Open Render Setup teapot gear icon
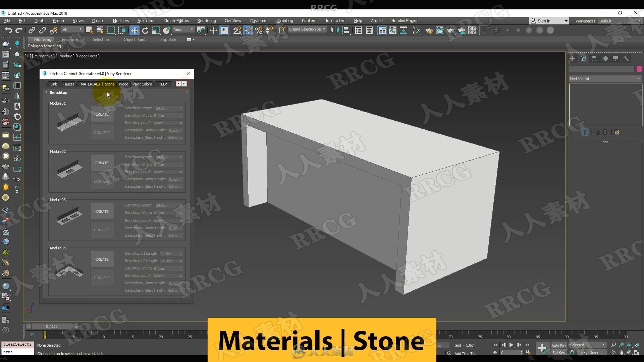644x362 pixels. [x=429, y=31]
